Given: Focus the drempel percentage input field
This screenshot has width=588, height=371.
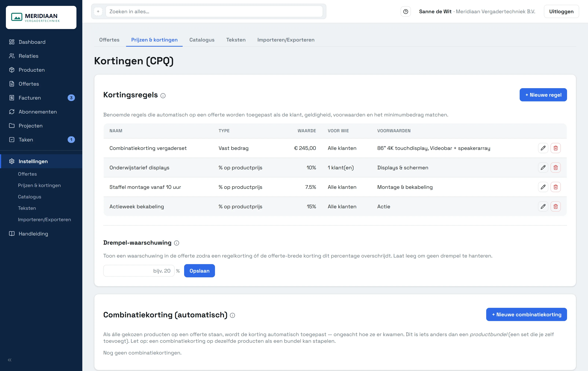Looking at the screenshot, I should pyautogui.click(x=139, y=271).
